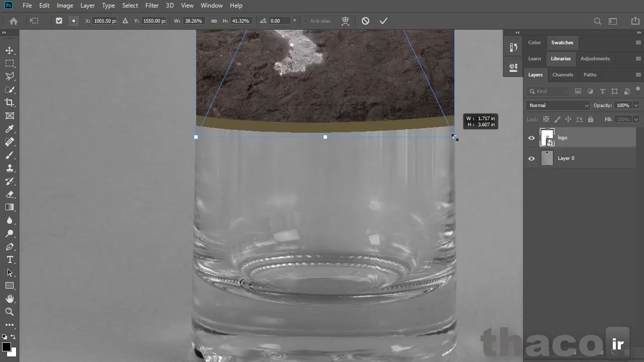Click the Share icon in options bar
Viewport: 644px width, 362px height.
pos(635,21)
